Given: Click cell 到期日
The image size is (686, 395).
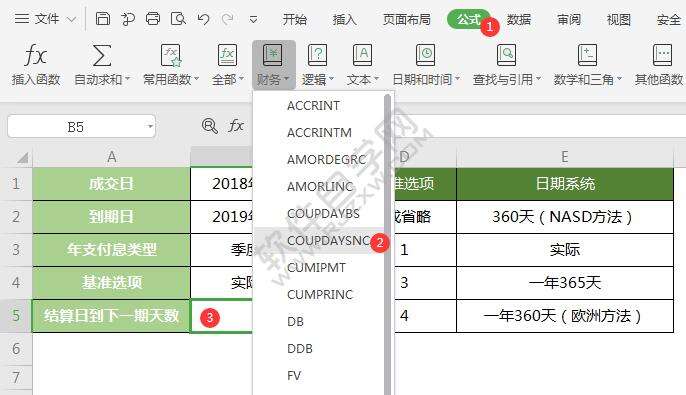Looking at the screenshot, I should point(112,217).
